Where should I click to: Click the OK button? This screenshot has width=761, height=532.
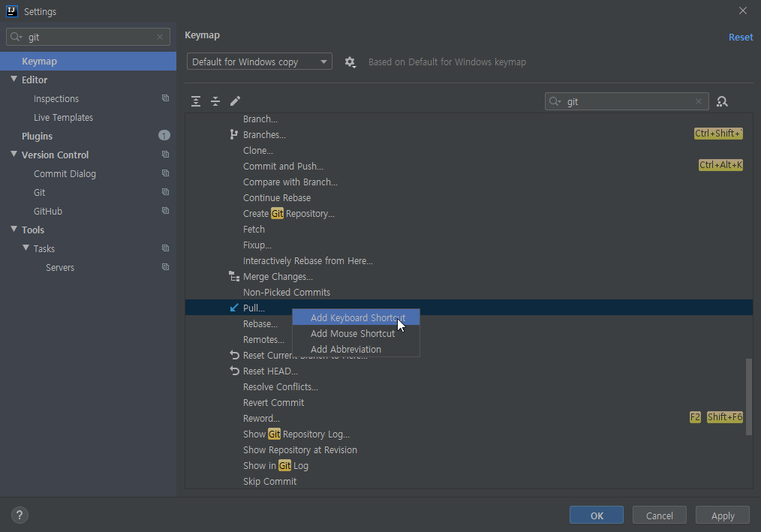[597, 515]
